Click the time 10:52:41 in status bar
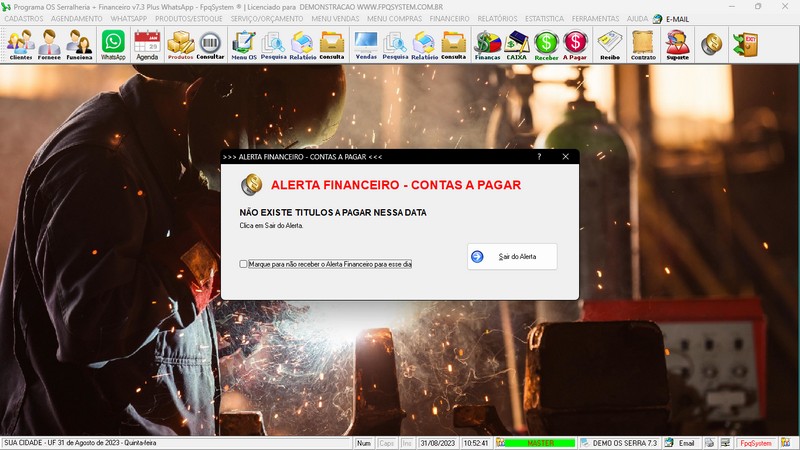Viewport: 800px width, 450px height. [476, 443]
